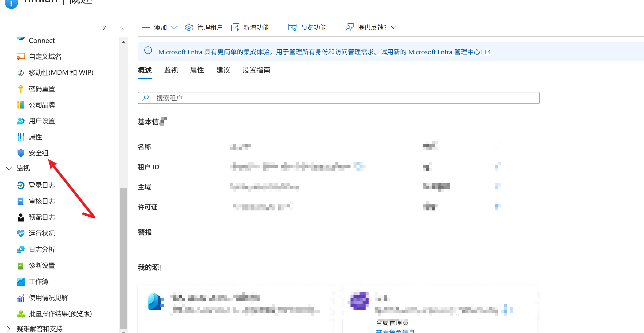Open the 提供反馈 dropdown chevron
This screenshot has height=333, width=644.
click(394, 27)
